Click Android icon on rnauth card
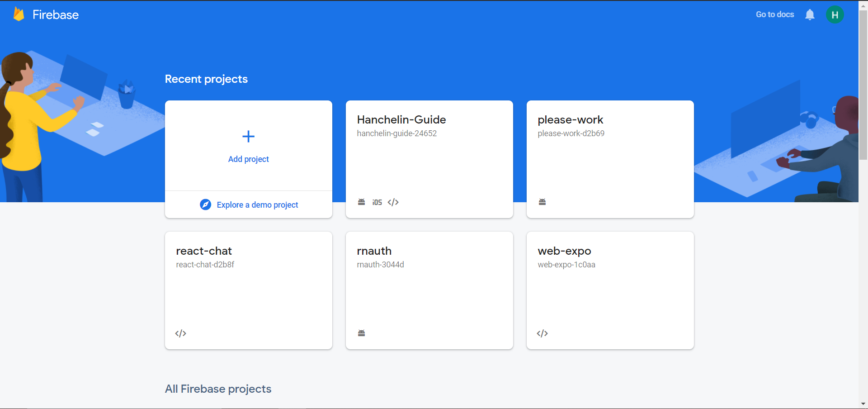868x409 pixels. 361,333
